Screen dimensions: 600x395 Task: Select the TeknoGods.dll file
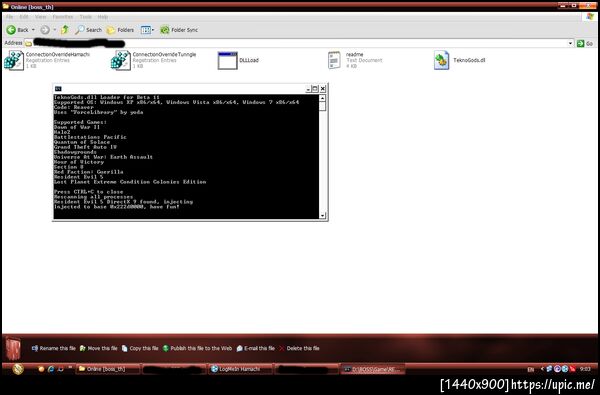460,60
